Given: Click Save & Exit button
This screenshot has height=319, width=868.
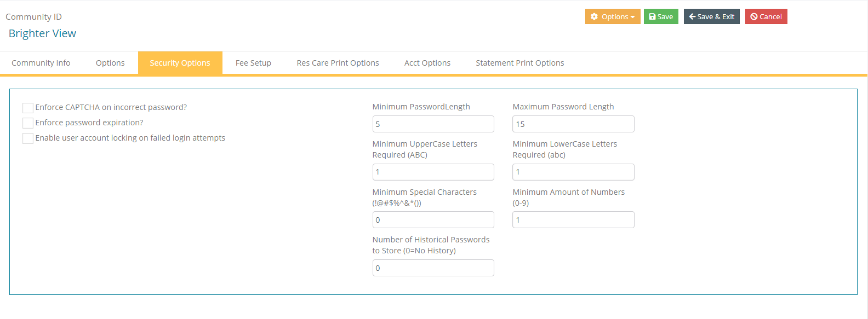Looking at the screenshot, I should [711, 16].
